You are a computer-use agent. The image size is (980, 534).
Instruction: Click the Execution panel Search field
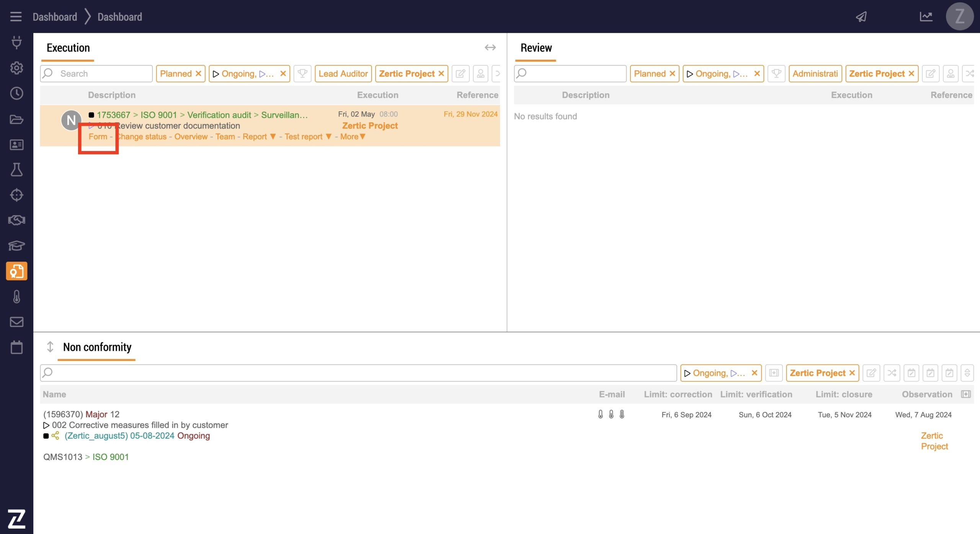(103, 73)
